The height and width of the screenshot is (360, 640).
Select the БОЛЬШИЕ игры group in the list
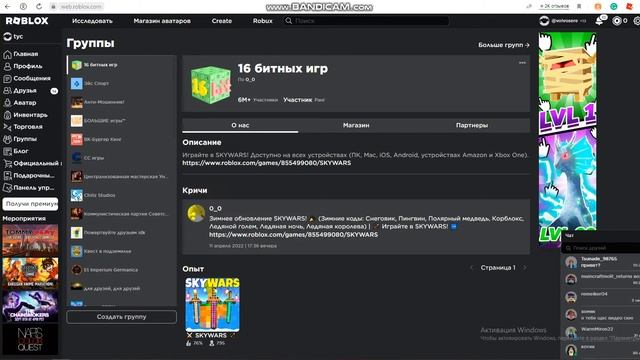(x=122, y=121)
